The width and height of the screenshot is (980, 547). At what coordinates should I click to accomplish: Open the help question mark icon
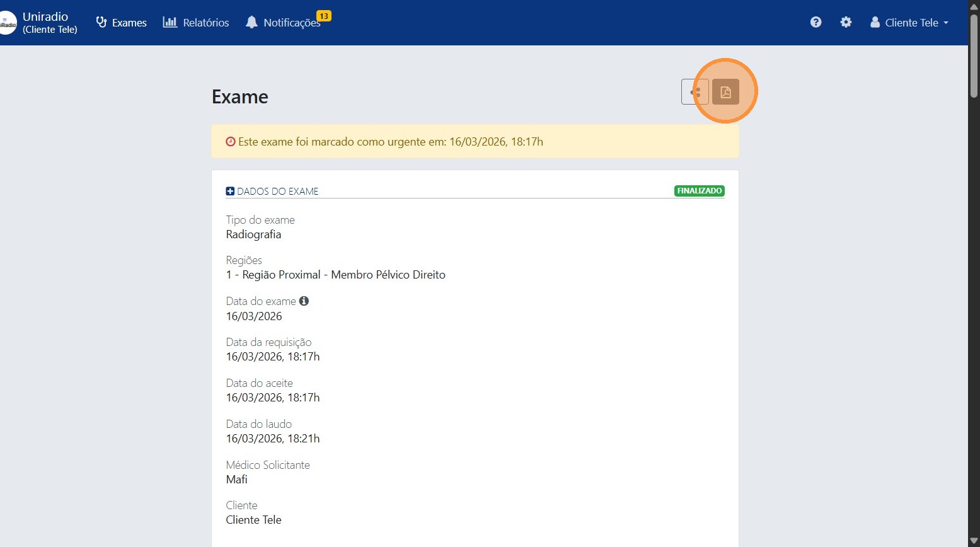pyautogui.click(x=816, y=22)
